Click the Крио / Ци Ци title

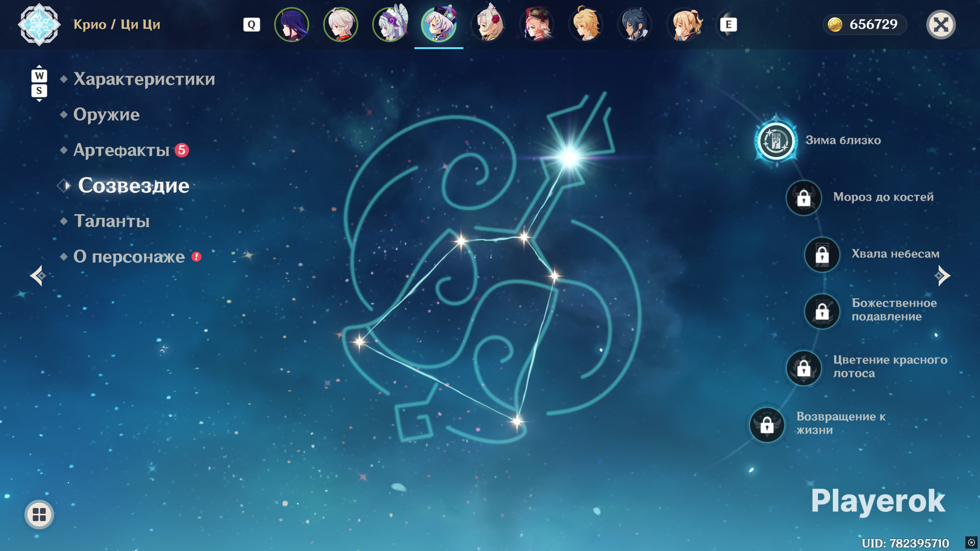[117, 25]
